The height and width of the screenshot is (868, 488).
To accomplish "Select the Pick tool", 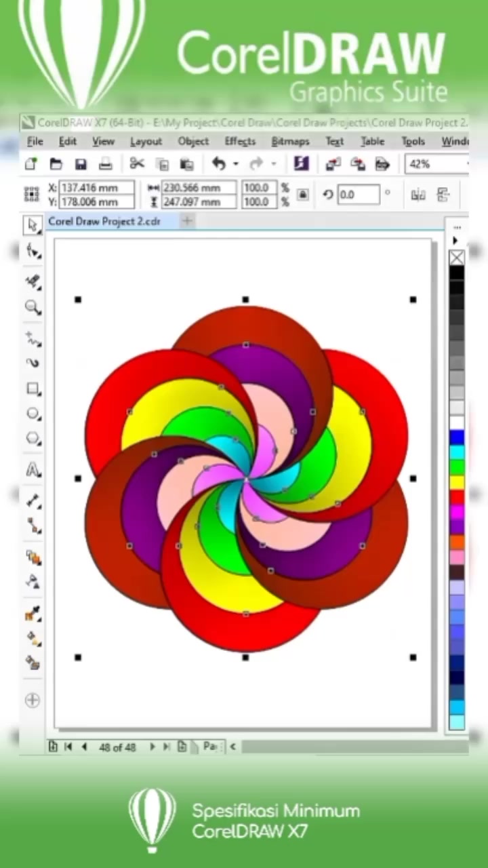I will pyautogui.click(x=33, y=225).
